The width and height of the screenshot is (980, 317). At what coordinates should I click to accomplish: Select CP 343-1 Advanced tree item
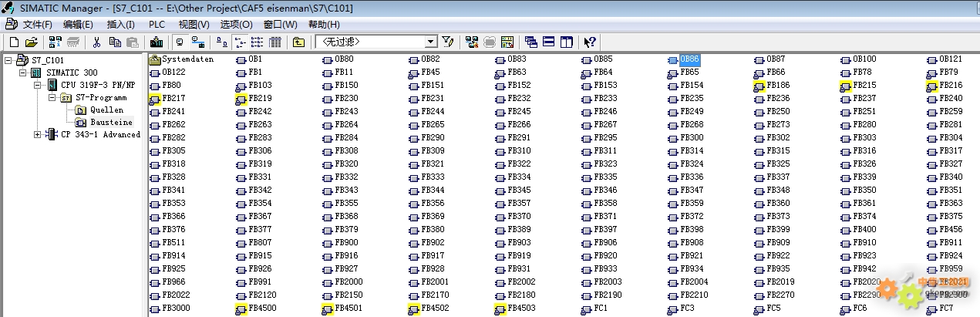[x=100, y=134]
